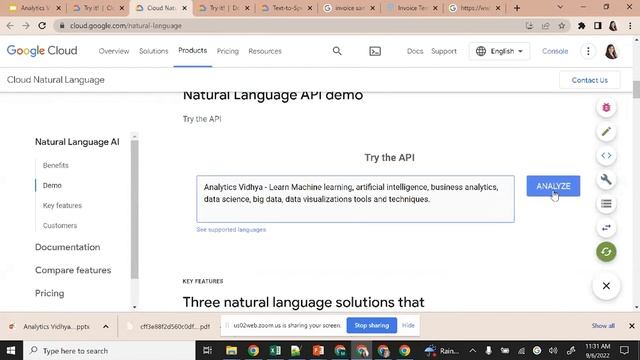Image resolution: width=640 pixels, height=360 pixels.
Task: Open the Resources menu item
Action: (265, 51)
